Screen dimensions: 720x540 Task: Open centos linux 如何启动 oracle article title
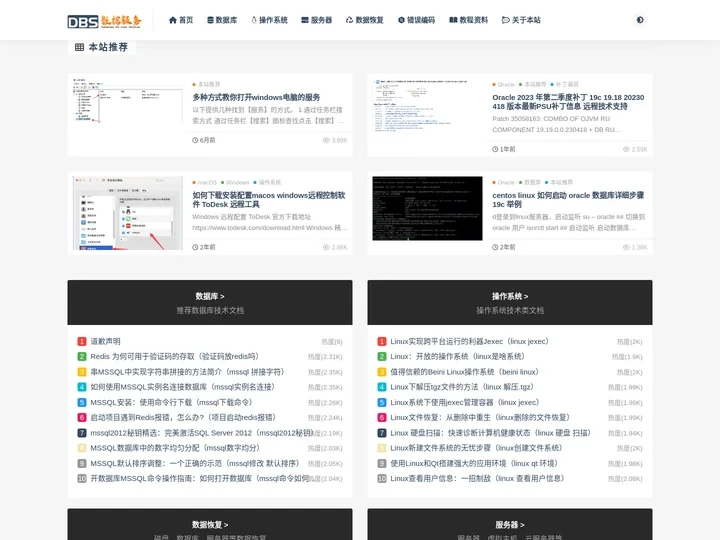(x=568, y=200)
